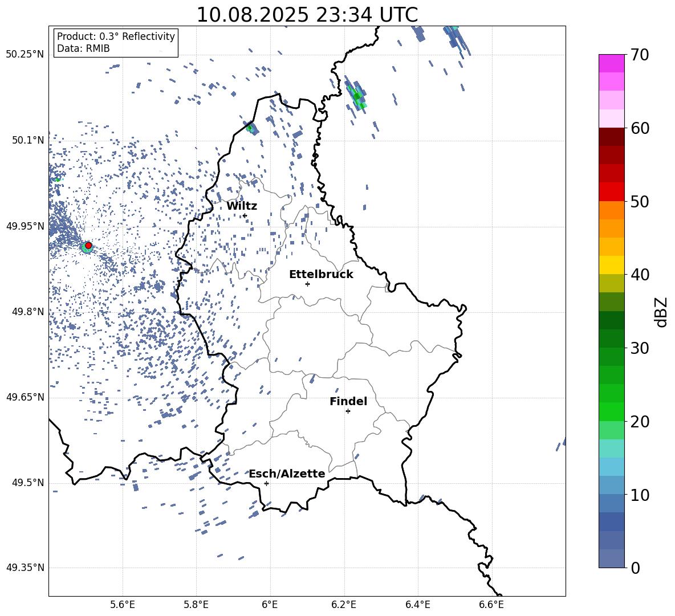675x616 pixels.
Task: Click the 5.8°E longitude label
Action: coord(196,605)
